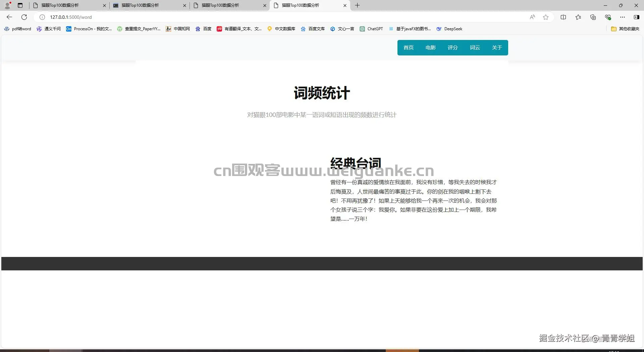
Task: Switch to the tab with the terminal icon
Action: (149, 5)
